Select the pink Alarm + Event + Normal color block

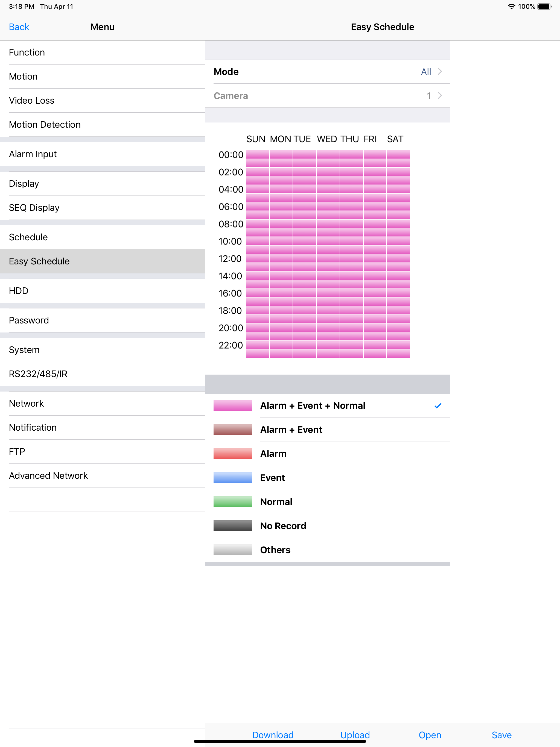[x=232, y=405]
